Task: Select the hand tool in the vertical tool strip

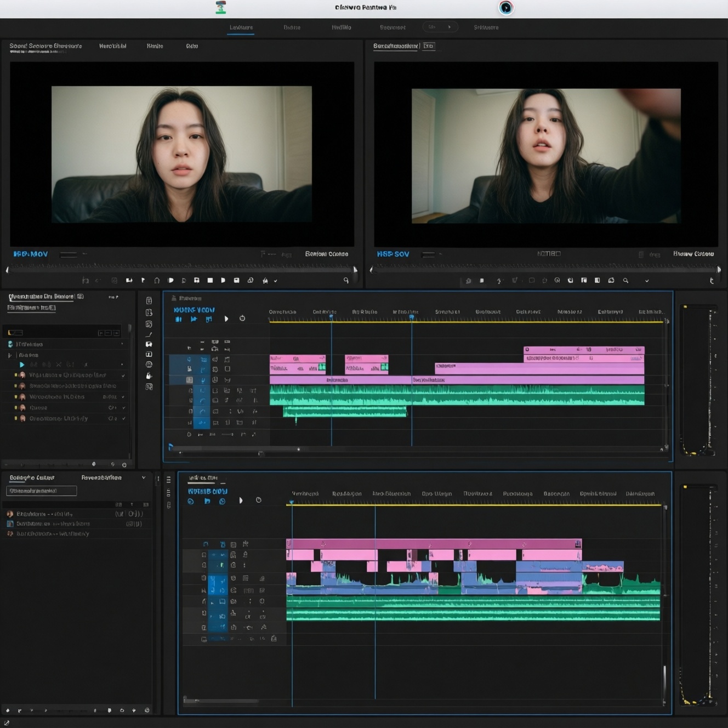Action: pos(149,376)
